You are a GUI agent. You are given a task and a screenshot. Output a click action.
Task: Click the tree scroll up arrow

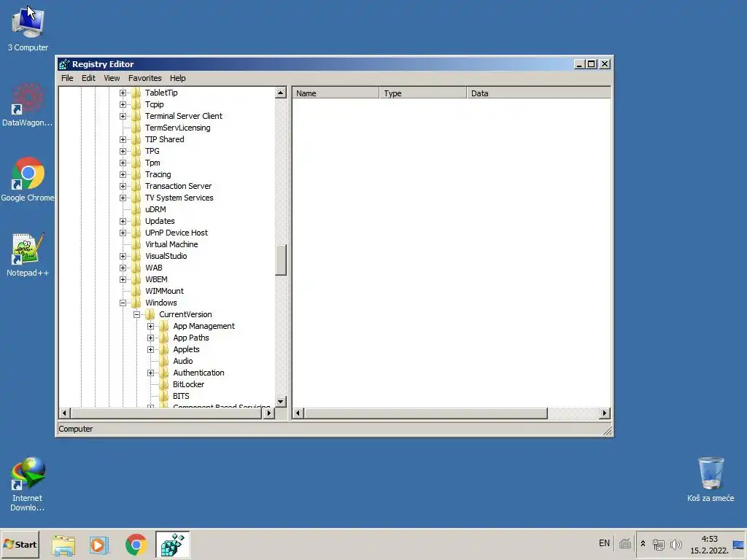[281, 93]
